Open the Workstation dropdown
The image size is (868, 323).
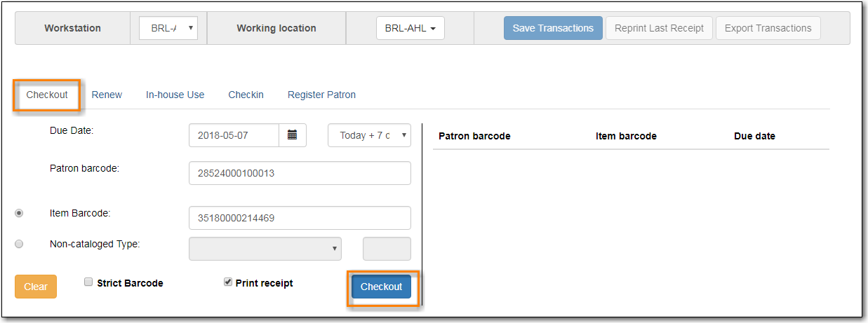tap(168, 29)
